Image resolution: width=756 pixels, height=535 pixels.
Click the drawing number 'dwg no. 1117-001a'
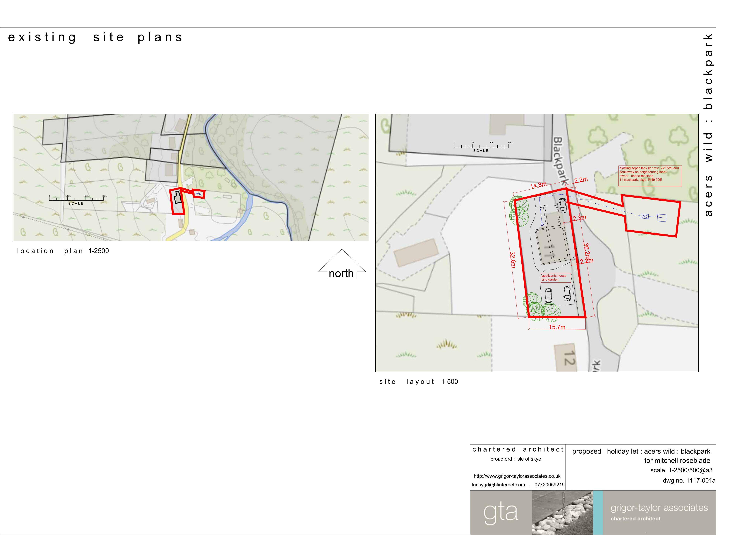click(689, 481)
